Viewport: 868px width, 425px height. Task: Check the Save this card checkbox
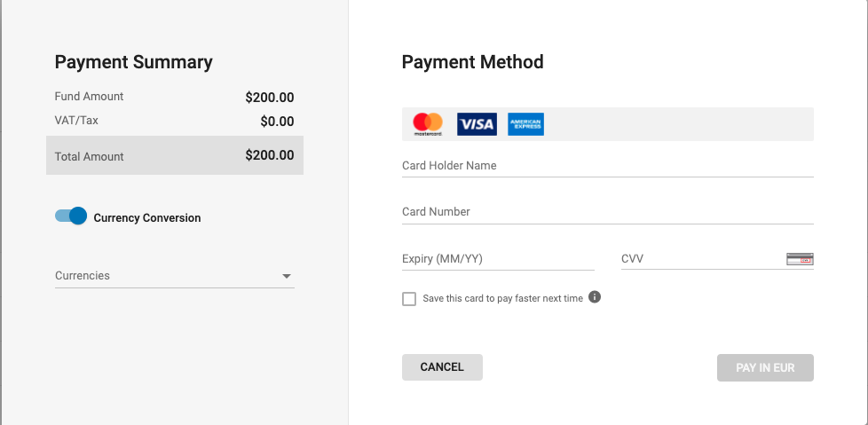click(x=409, y=299)
